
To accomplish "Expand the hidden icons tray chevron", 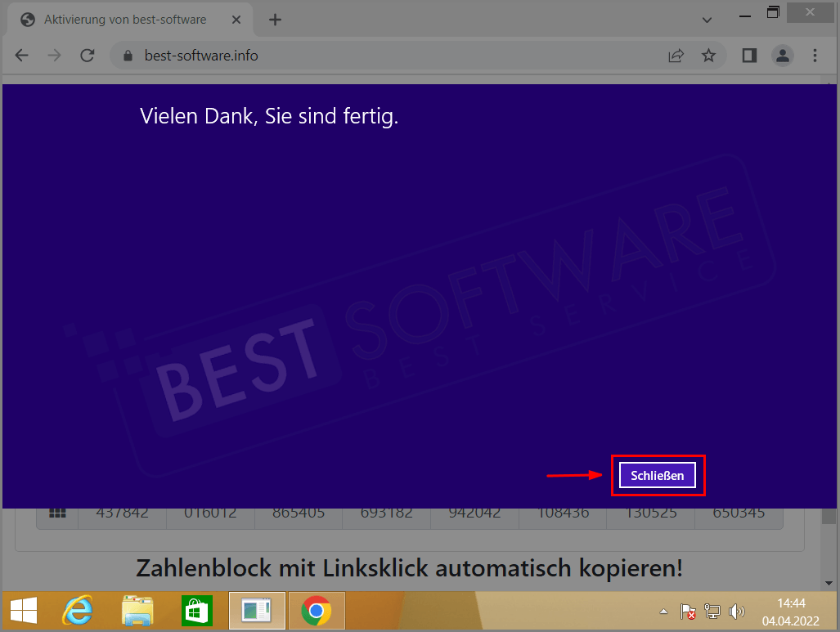I will coord(664,611).
